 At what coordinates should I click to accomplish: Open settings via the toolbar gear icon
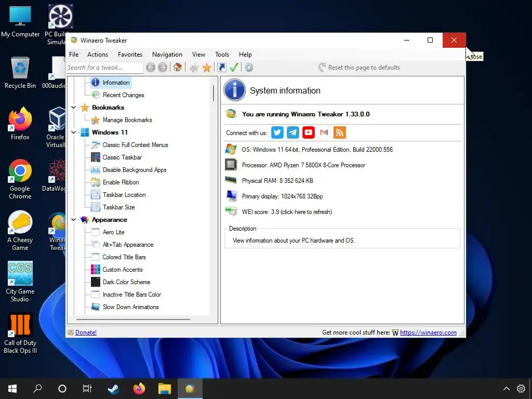click(x=249, y=68)
